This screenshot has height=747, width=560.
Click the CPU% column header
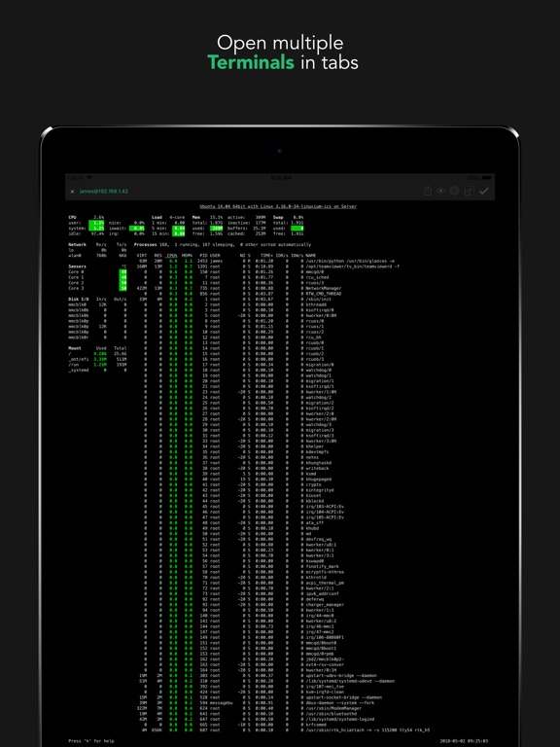tap(172, 256)
